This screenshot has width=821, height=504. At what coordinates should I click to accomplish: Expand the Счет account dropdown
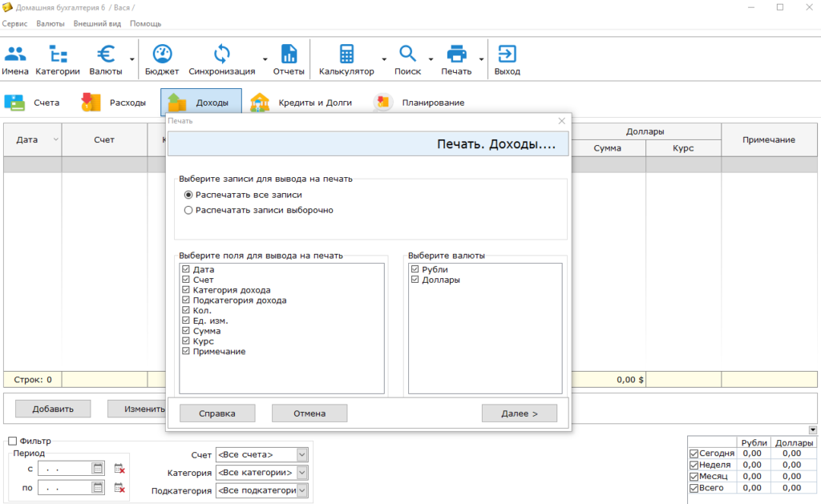(301, 454)
